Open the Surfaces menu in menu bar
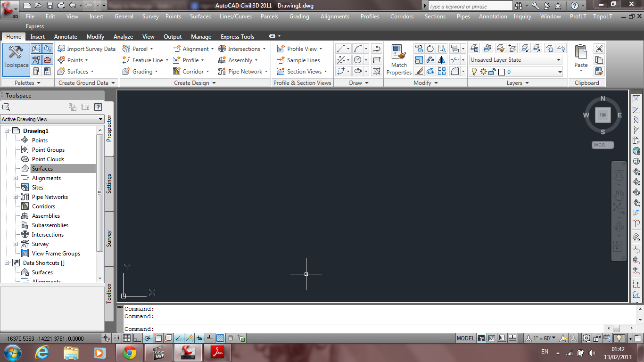Image resolution: width=644 pixels, height=362 pixels. tap(200, 16)
